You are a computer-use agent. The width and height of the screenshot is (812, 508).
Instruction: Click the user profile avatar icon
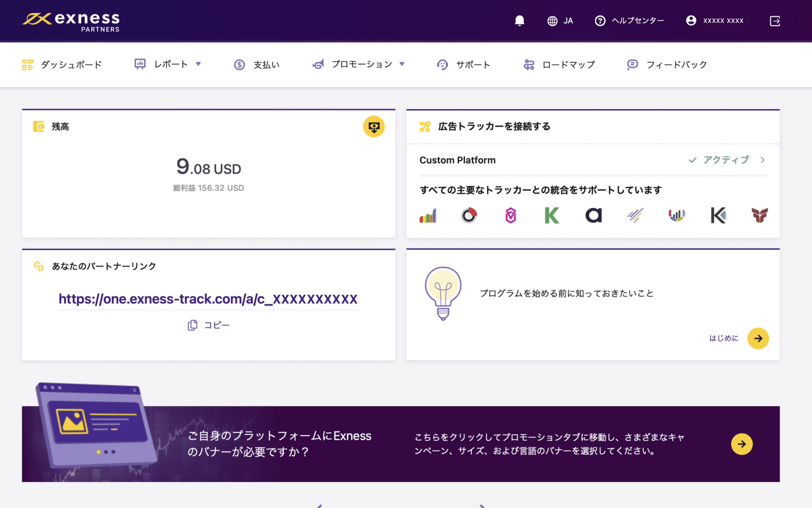point(691,20)
